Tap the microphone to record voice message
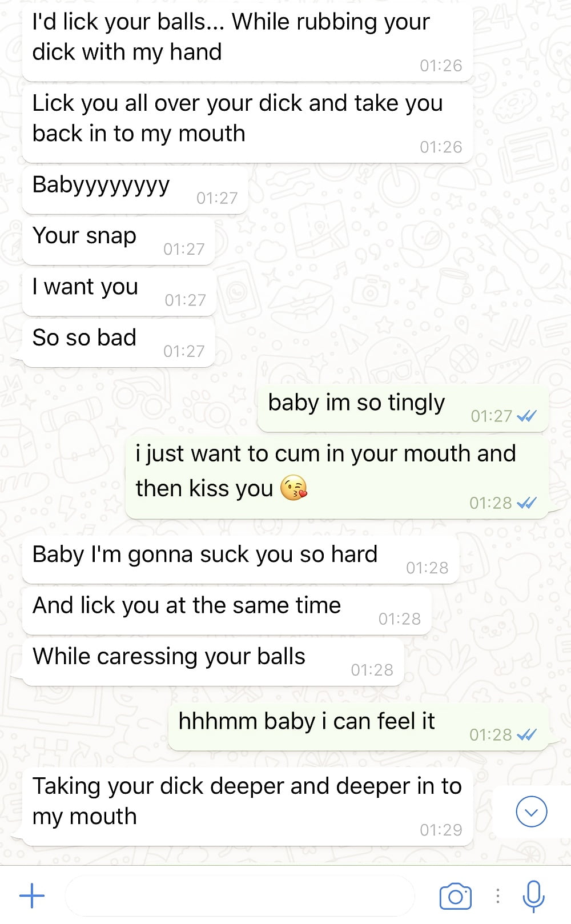 click(x=534, y=896)
